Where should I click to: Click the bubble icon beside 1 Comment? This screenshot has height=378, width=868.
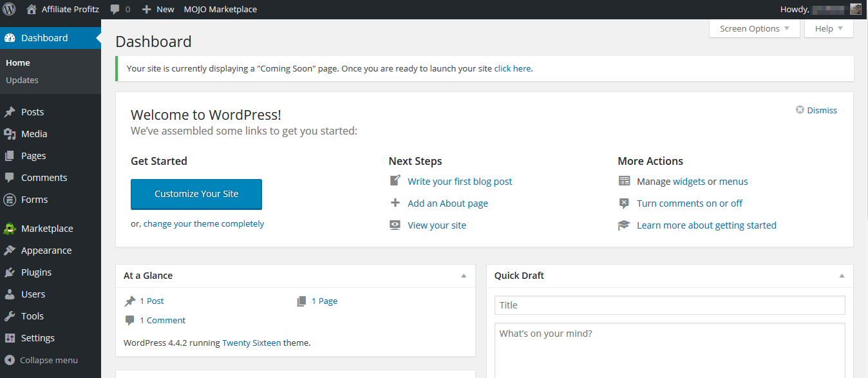(130, 320)
